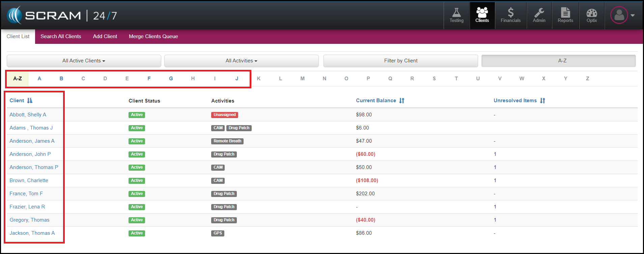Open the Add Client tab

click(x=105, y=36)
